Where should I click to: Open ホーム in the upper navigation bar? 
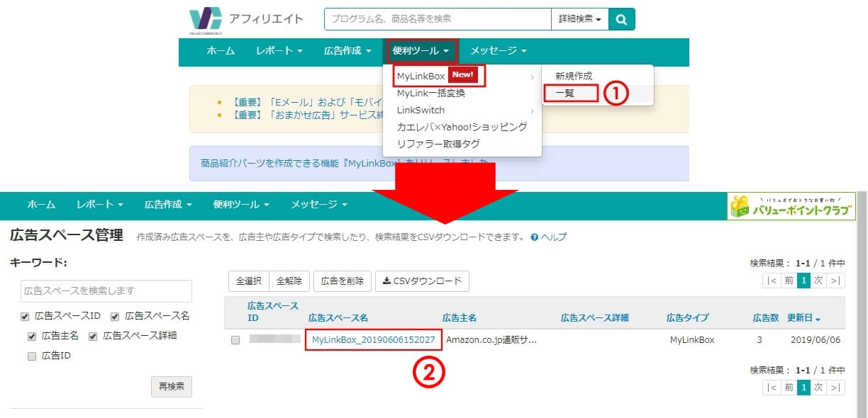point(221,51)
